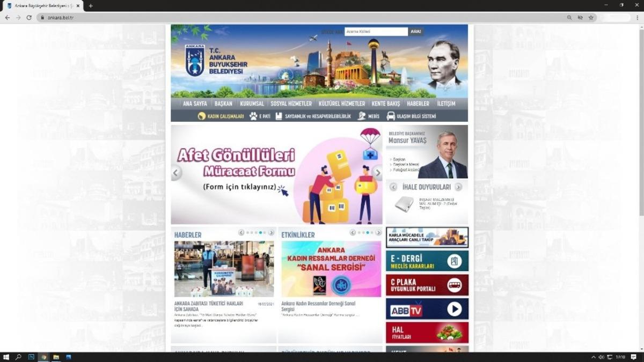This screenshot has height=362, width=644.
Task: Show next news item in Haberler
Action: click(272, 233)
